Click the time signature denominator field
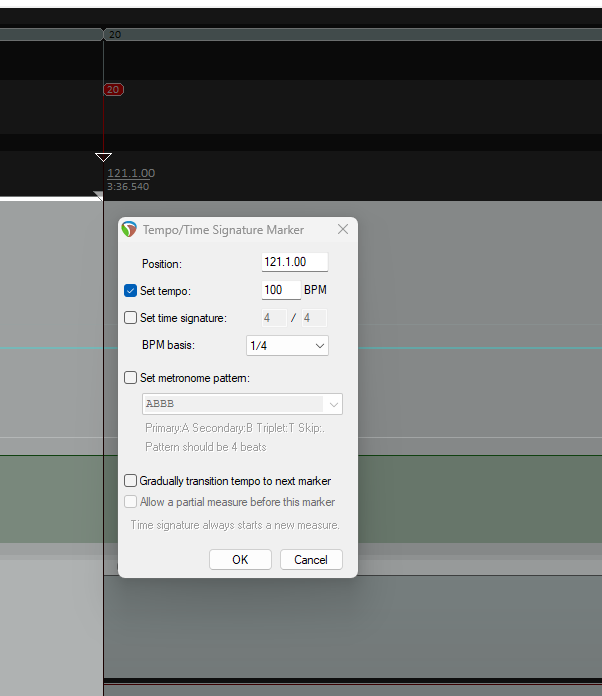 pos(313,318)
